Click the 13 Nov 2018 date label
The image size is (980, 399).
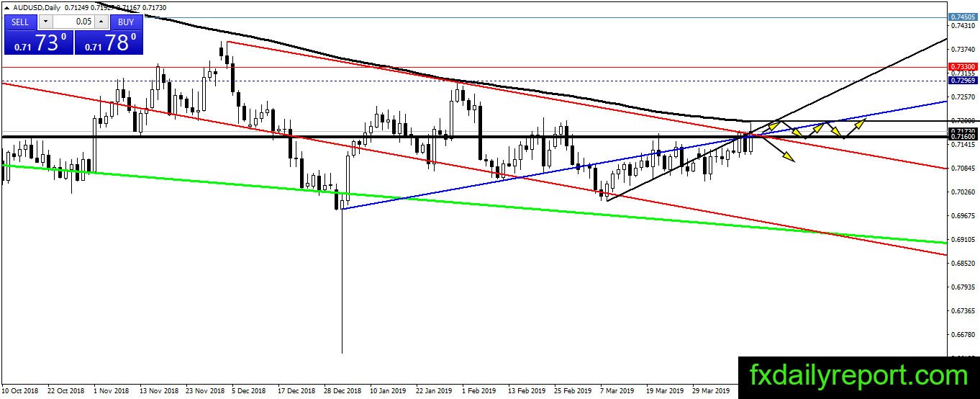pos(159,390)
